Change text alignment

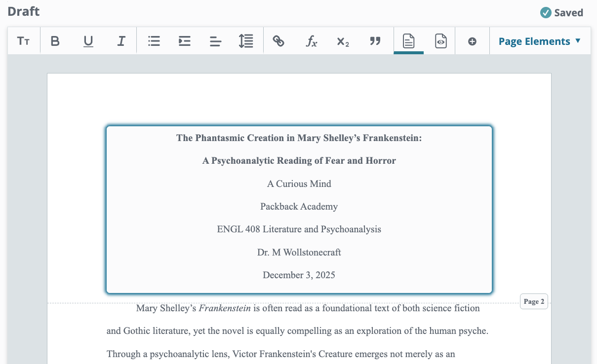tap(215, 41)
